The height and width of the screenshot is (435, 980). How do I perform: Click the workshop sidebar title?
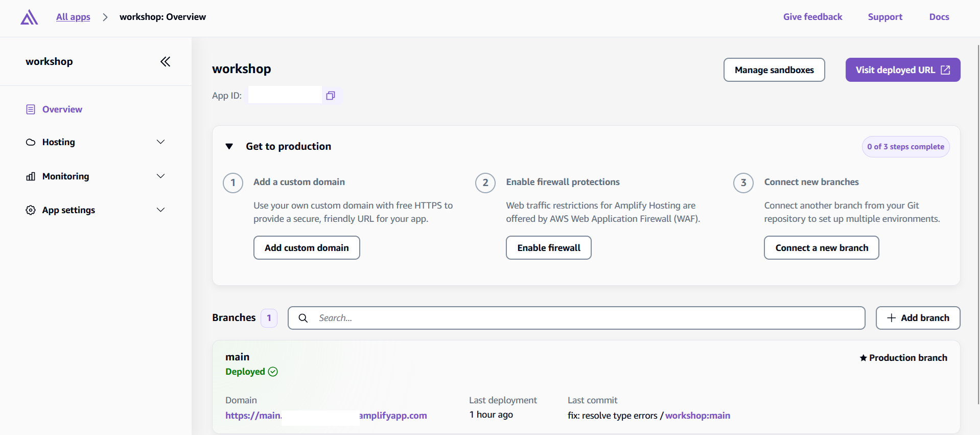(x=49, y=61)
